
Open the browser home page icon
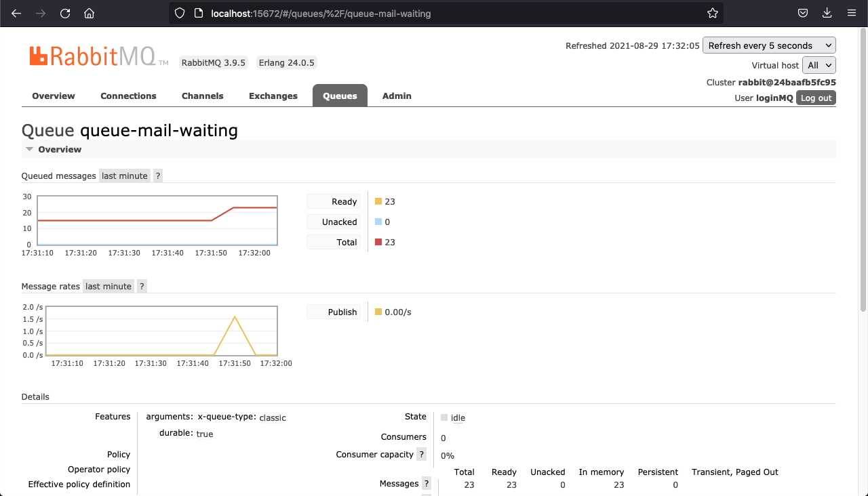(x=89, y=13)
